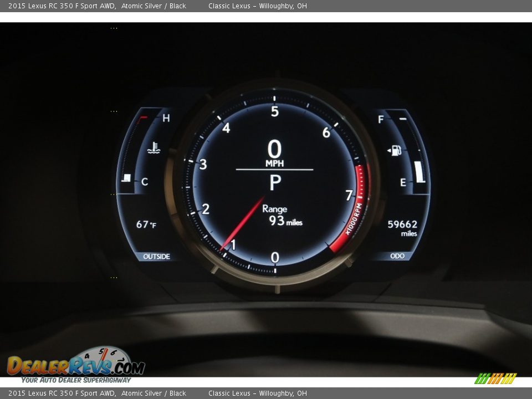Click the tachometer number 5
The height and width of the screenshot is (399, 532).
pyautogui.click(x=275, y=111)
